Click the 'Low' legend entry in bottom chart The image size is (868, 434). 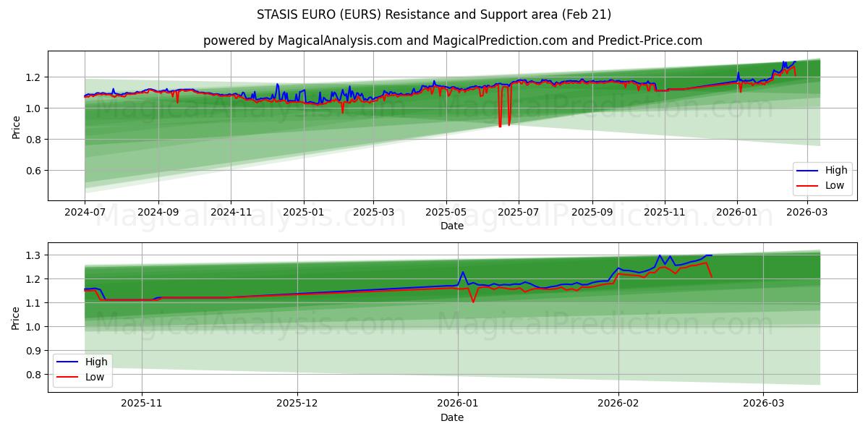[x=81, y=377]
